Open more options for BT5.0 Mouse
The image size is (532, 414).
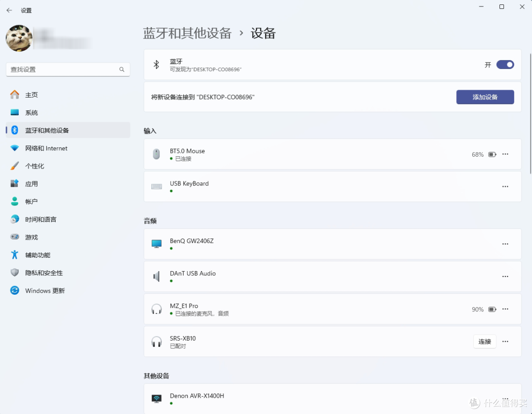[505, 154]
